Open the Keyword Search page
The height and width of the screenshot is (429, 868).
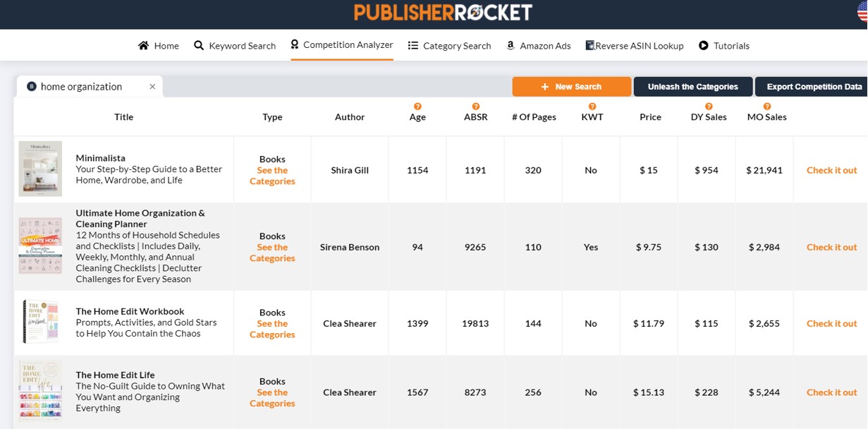click(x=235, y=45)
